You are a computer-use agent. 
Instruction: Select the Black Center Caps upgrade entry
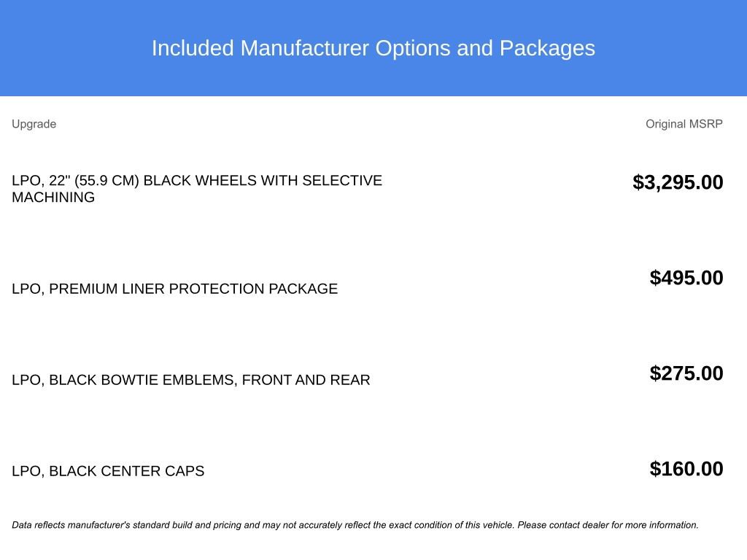108,471
